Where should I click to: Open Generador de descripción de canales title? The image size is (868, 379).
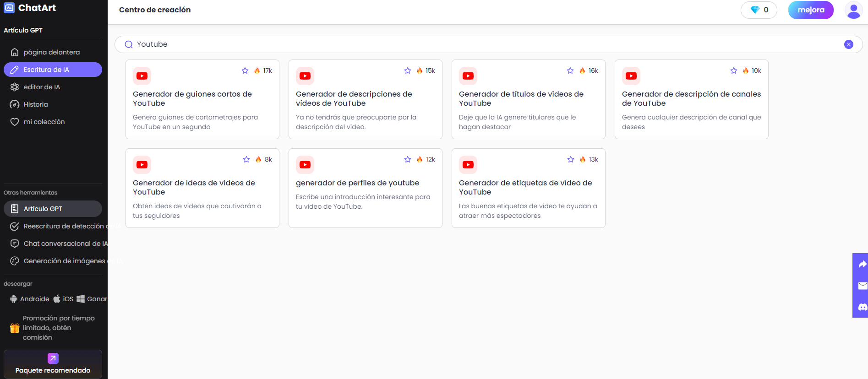coord(691,98)
